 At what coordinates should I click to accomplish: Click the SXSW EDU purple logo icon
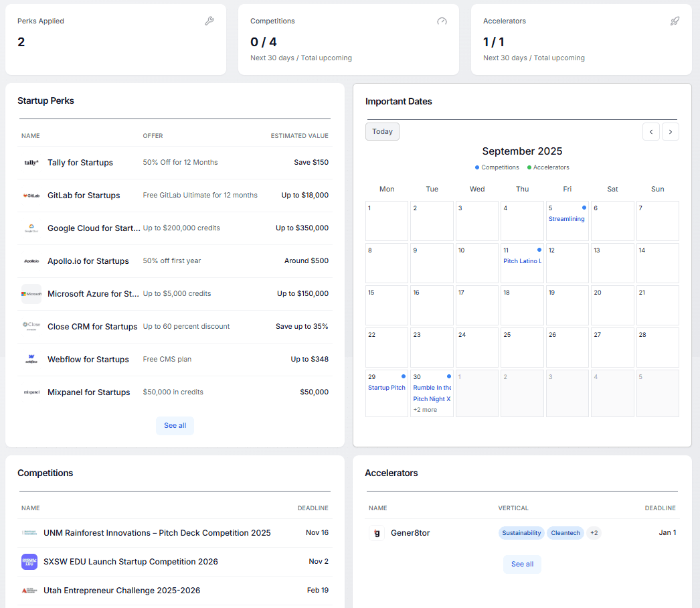coord(29,562)
